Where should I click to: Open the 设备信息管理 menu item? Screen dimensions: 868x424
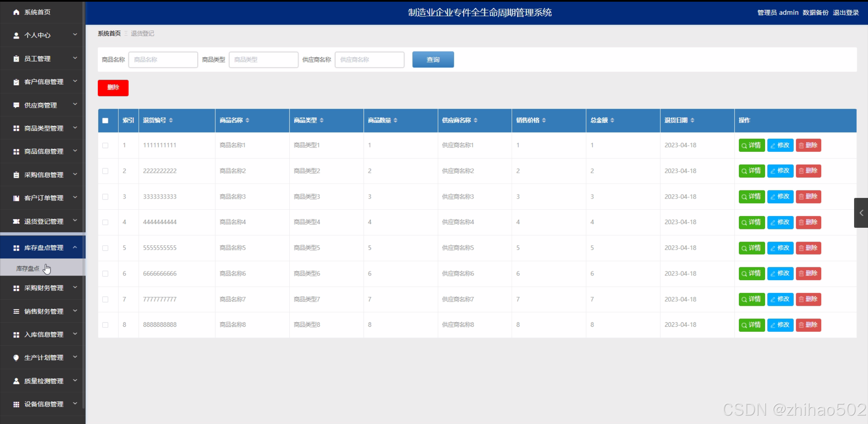[43, 404]
